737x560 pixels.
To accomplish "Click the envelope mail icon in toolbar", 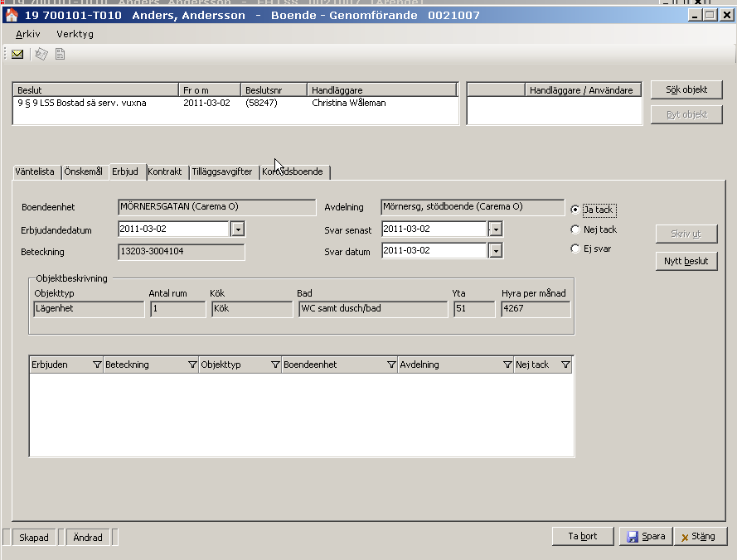I will pyautogui.click(x=17, y=54).
